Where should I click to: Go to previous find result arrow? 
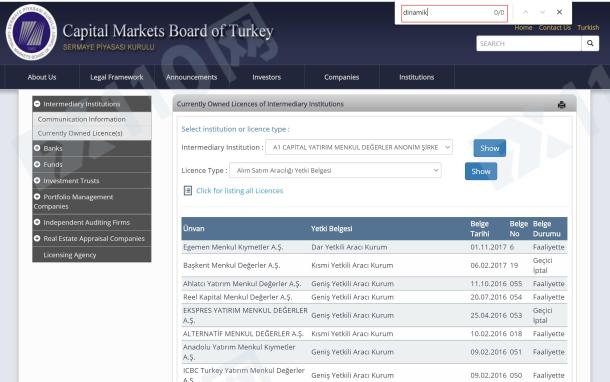pos(526,12)
